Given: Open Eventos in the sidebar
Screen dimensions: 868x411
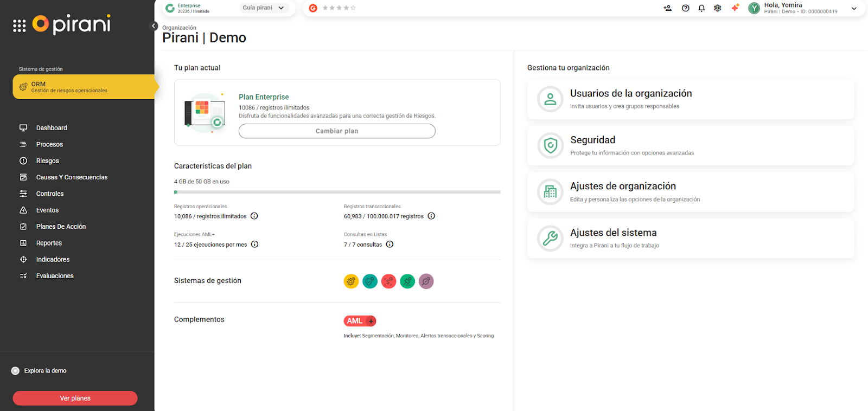Looking at the screenshot, I should click(x=48, y=210).
